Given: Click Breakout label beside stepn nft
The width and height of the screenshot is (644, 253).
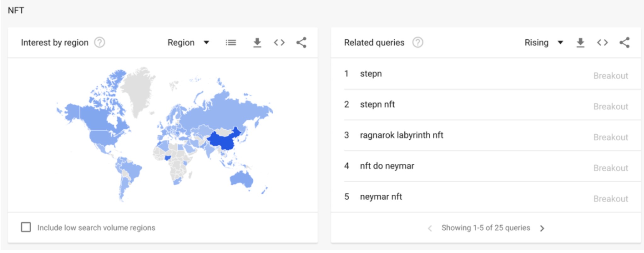Looking at the screenshot, I should [x=611, y=107].
